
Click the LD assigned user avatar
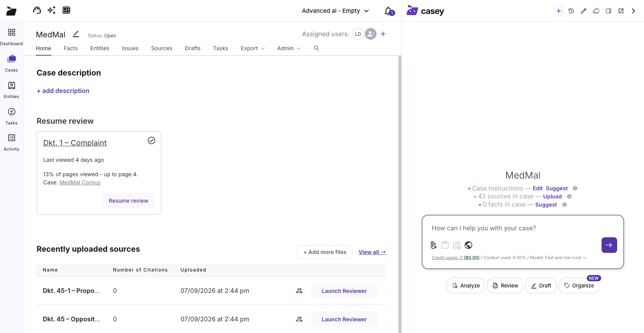click(x=358, y=34)
